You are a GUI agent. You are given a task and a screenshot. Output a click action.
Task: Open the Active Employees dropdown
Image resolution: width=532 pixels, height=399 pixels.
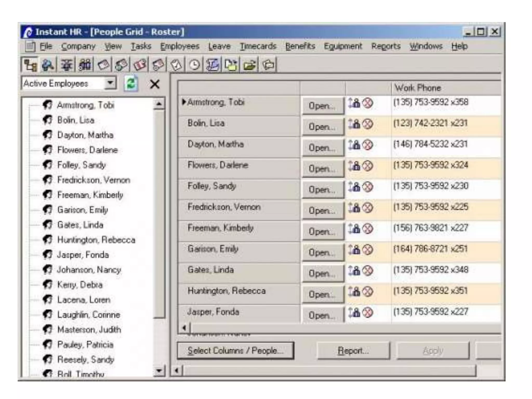point(110,84)
